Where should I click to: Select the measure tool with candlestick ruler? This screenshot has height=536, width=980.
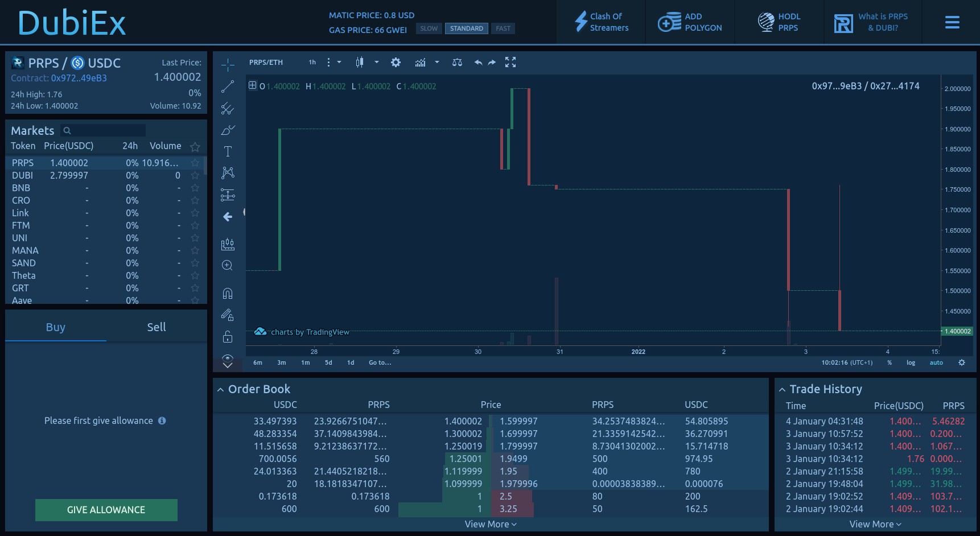[x=228, y=244]
